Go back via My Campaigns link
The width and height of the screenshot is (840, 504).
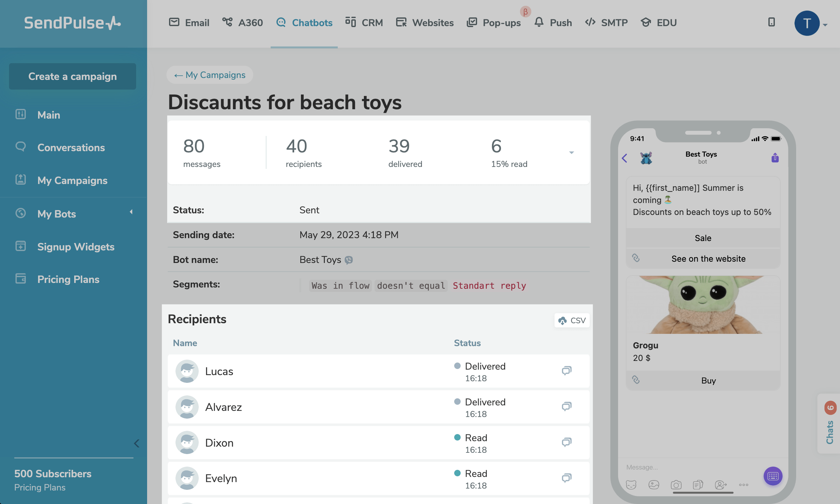click(210, 75)
